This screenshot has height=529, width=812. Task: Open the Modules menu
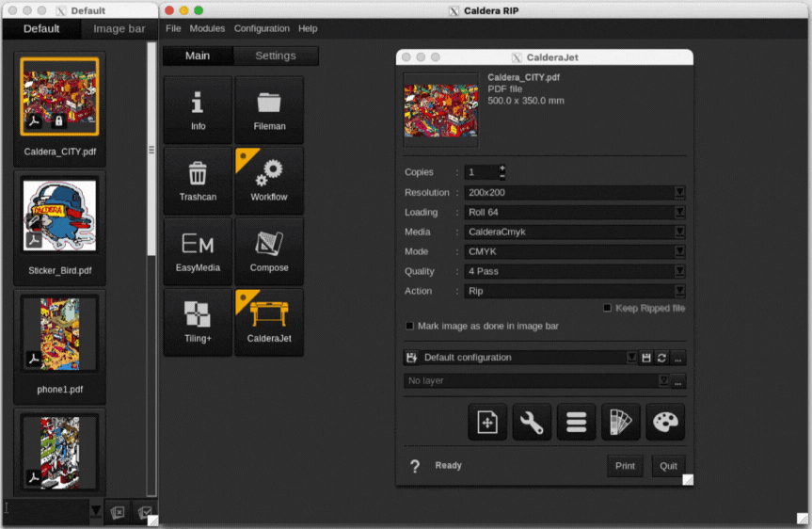(x=207, y=29)
